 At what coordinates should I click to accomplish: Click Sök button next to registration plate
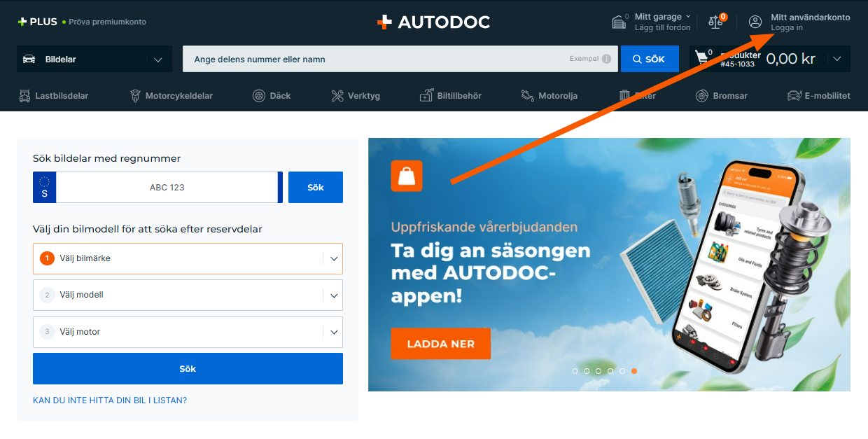[x=316, y=187]
